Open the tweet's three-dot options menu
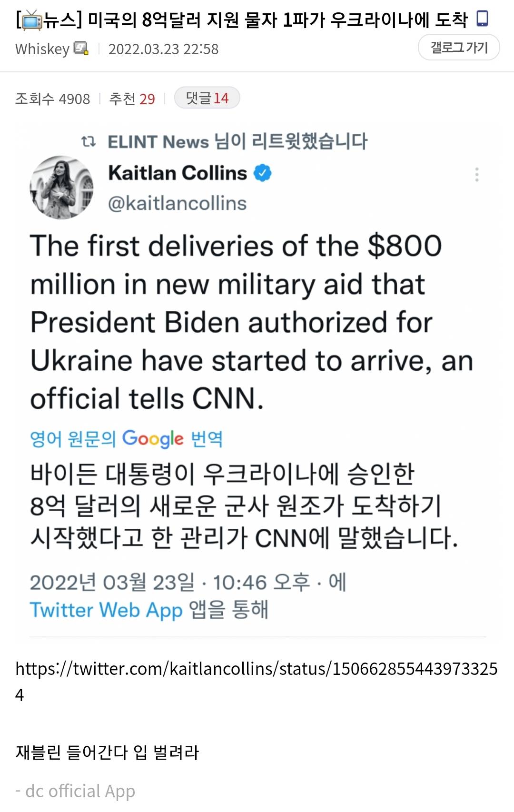The image size is (514, 812). pyautogui.click(x=476, y=175)
